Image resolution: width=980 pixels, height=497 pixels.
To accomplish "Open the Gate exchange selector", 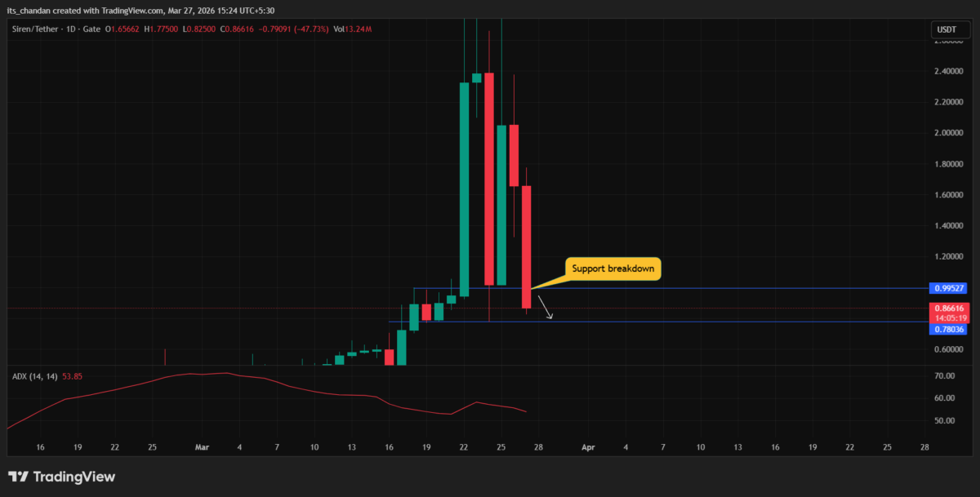I will 91,29.
